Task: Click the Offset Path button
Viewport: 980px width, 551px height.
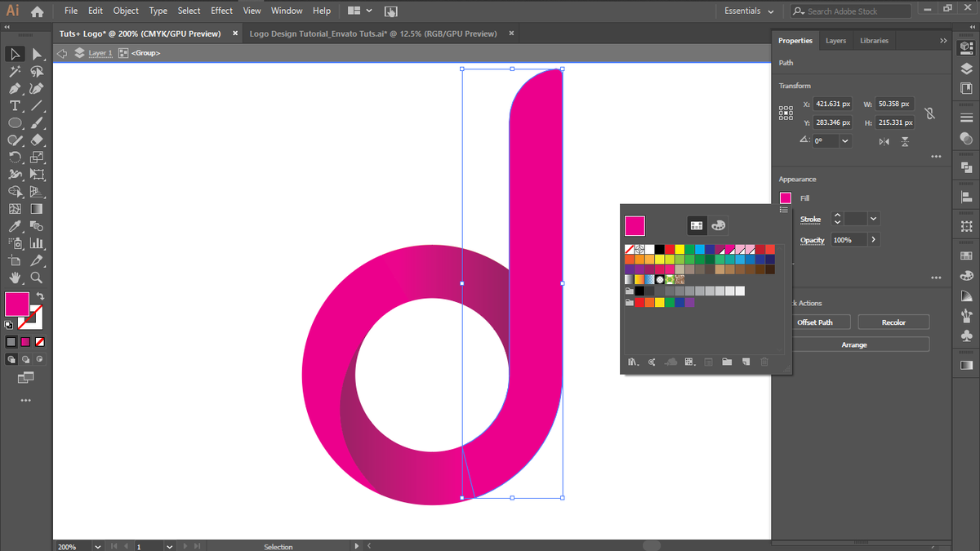Action: [815, 322]
